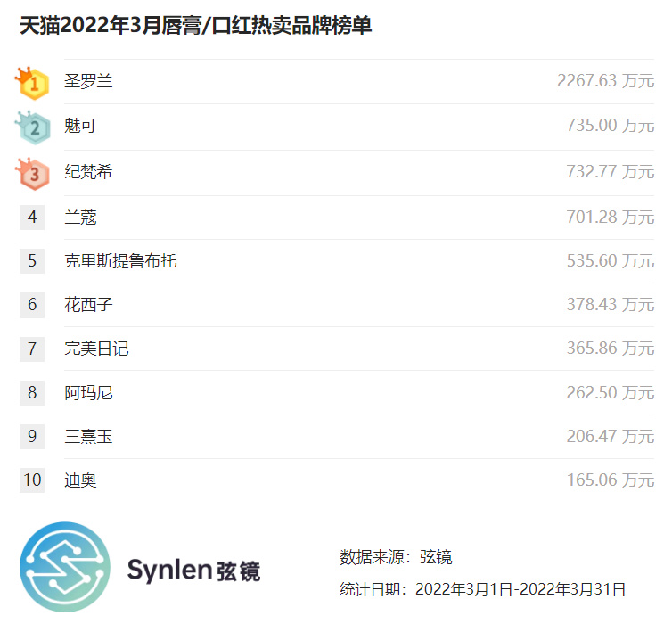Click the rank 7 number badge
This screenshot has height=624, width=672.
[x=32, y=349]
